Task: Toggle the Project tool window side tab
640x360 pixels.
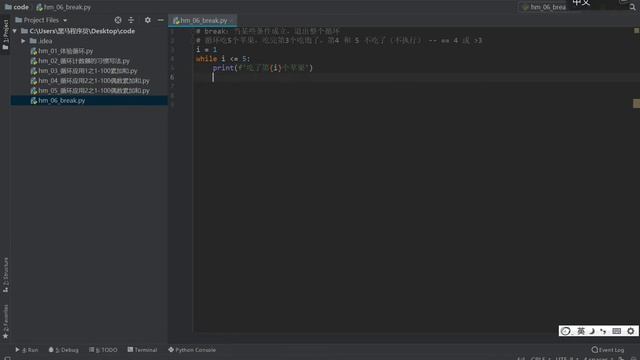Action: [5, 35]
